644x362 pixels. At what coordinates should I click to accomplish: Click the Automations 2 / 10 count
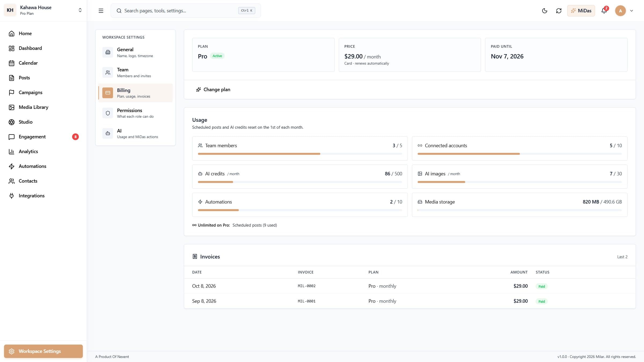[396, 202]
